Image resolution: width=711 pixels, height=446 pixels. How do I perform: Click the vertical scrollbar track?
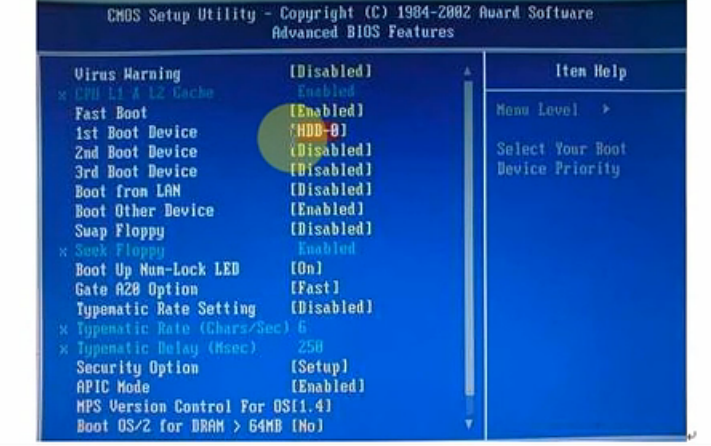click(469, 247)
